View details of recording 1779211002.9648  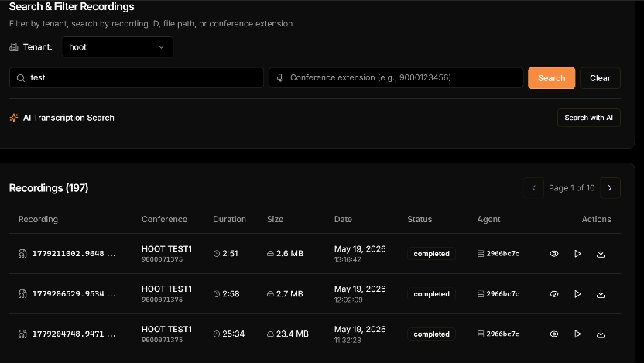[554, 254]
